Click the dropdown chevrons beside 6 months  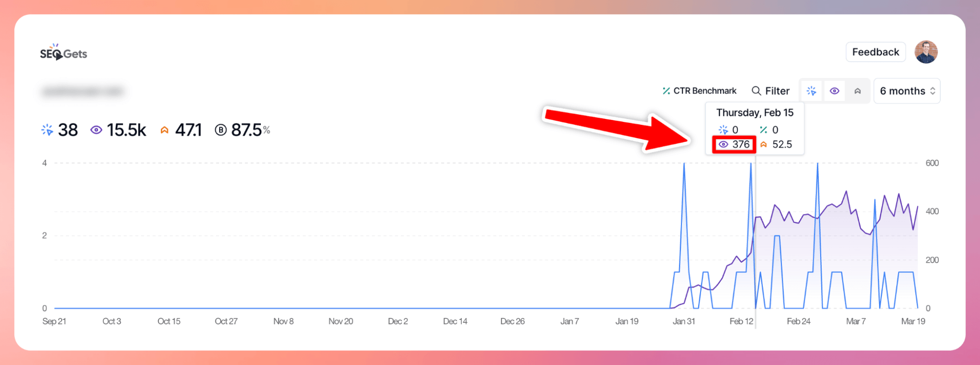click(932, 91)
